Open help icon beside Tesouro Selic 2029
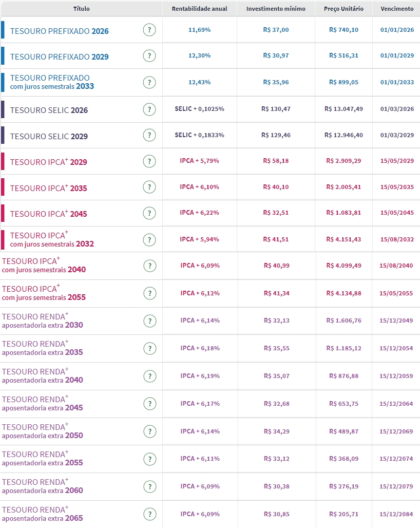Screen dimensions: 420x528 coord(149,136)
